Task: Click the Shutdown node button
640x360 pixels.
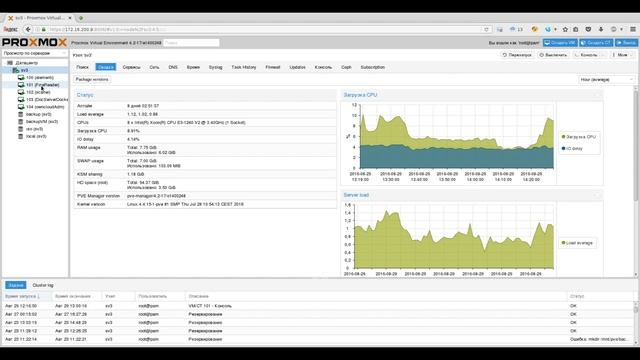Action: click(x=553, y=55)
